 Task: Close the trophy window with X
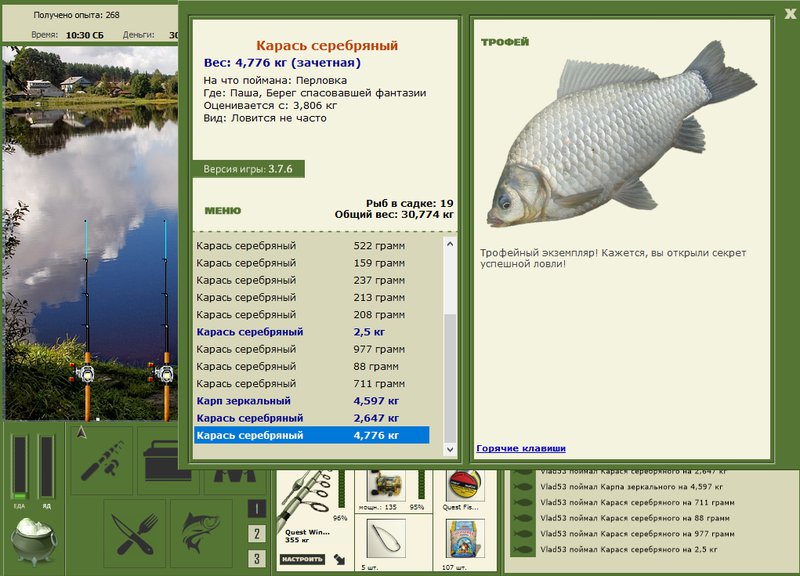coord(790,14)
